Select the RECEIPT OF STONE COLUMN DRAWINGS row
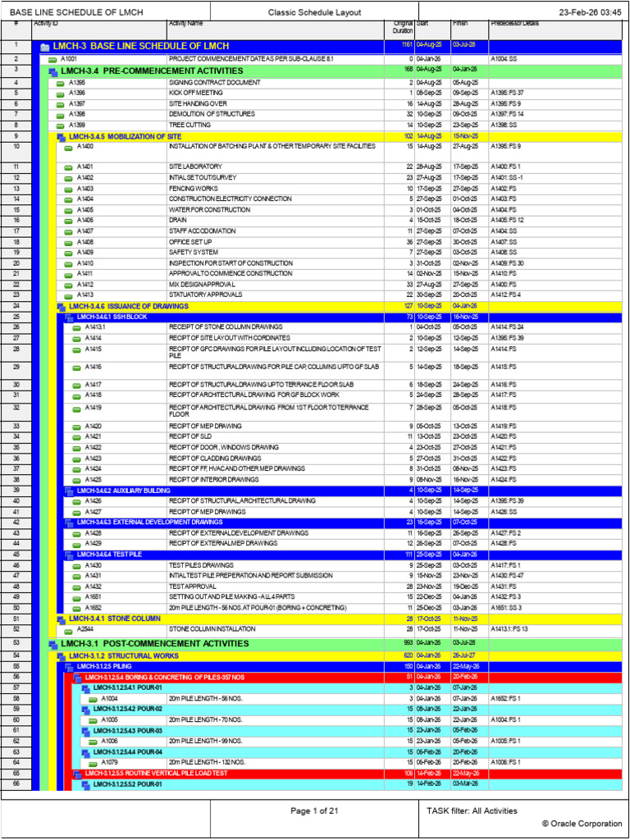The width and height of the screenshot is (630, 840). point(327,327)
